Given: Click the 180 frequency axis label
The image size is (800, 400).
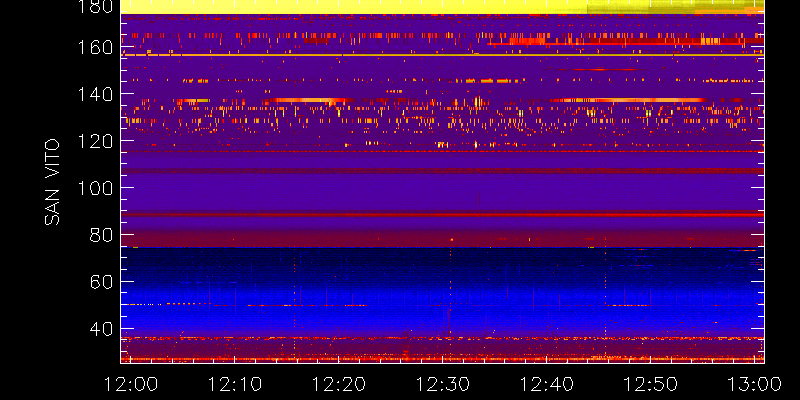Looking at the screenshot, I should tap(96, 6).
